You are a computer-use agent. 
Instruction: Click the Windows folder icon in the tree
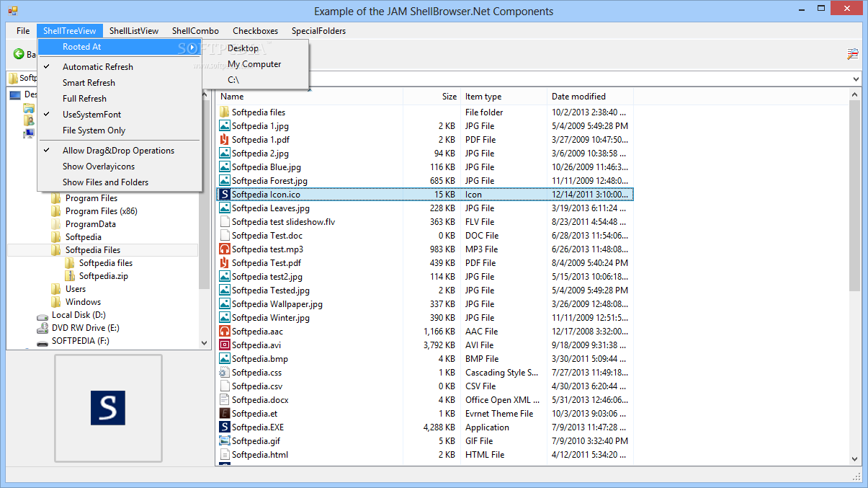coord(56,302)
